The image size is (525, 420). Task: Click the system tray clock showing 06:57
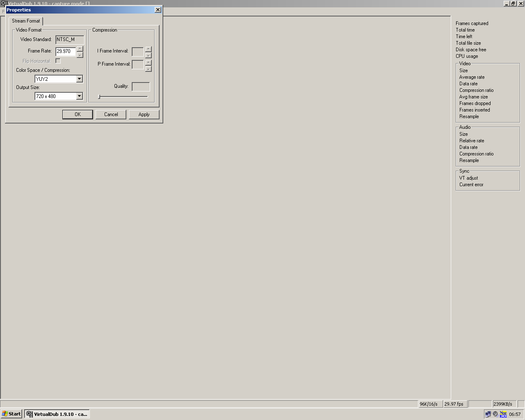click(x=515, y=414)
